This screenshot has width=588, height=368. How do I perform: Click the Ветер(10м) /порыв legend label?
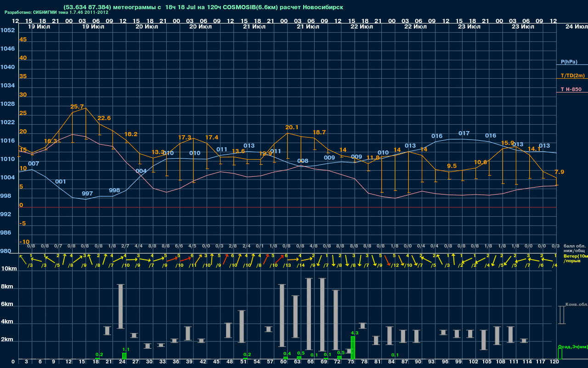tap(575, 259)
